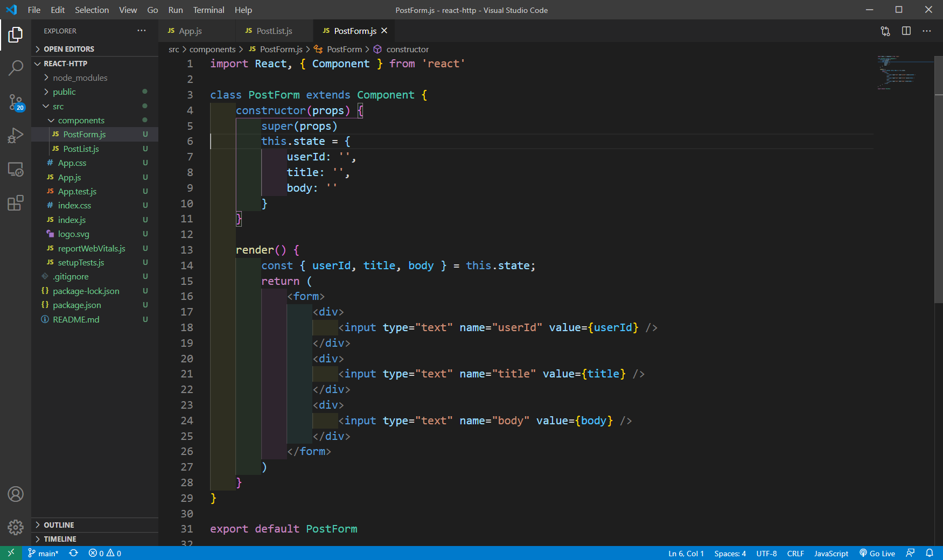Open the Explorer view in activity bar
Viewport: 943px width, 560px height.
[16, 35]
